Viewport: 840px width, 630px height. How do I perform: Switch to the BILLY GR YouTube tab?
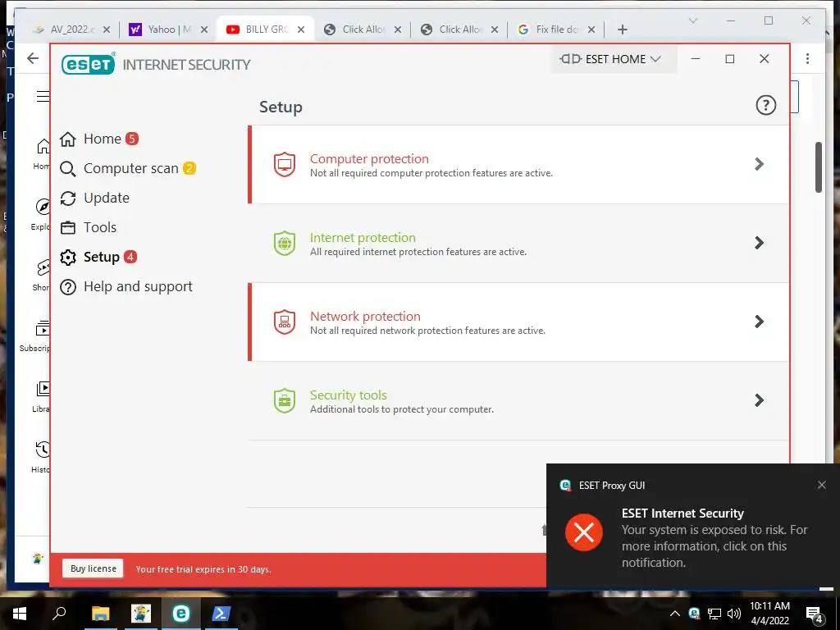click(267, 30)
